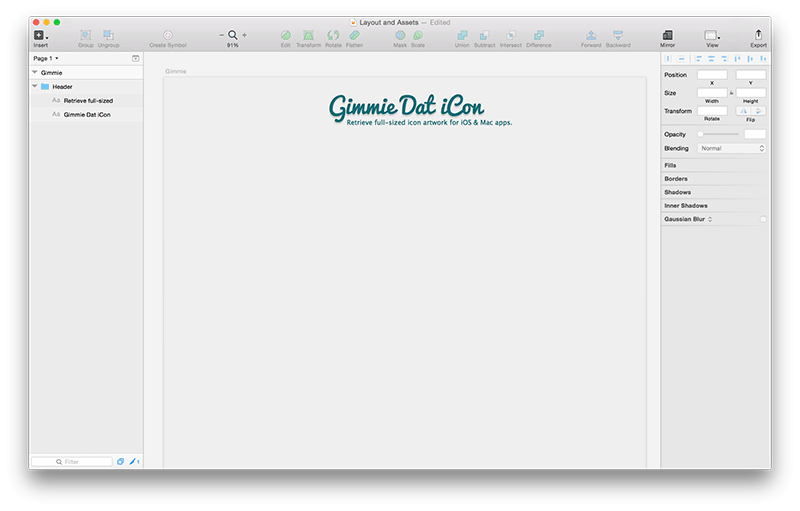800x511 pixels.
Task: Click the Rotate tool icon
Action: tap(333, 36)
